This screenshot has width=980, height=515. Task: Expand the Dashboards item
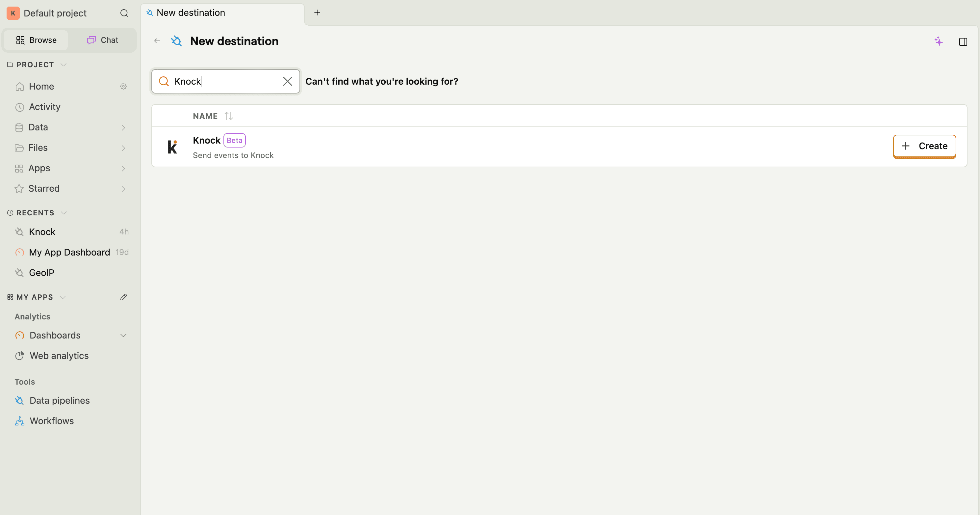[x=123, y=335]
